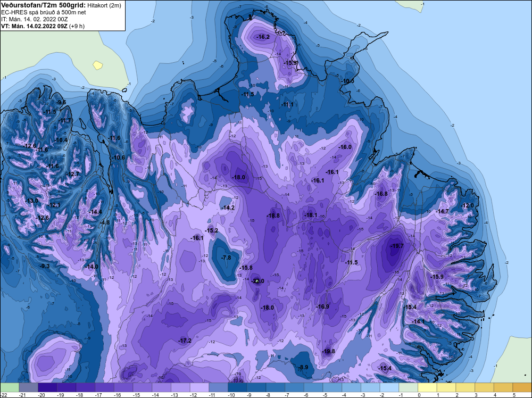
Task: Click the -8 legend scale label
Action: pyautogui.click(x=268, y=395)
